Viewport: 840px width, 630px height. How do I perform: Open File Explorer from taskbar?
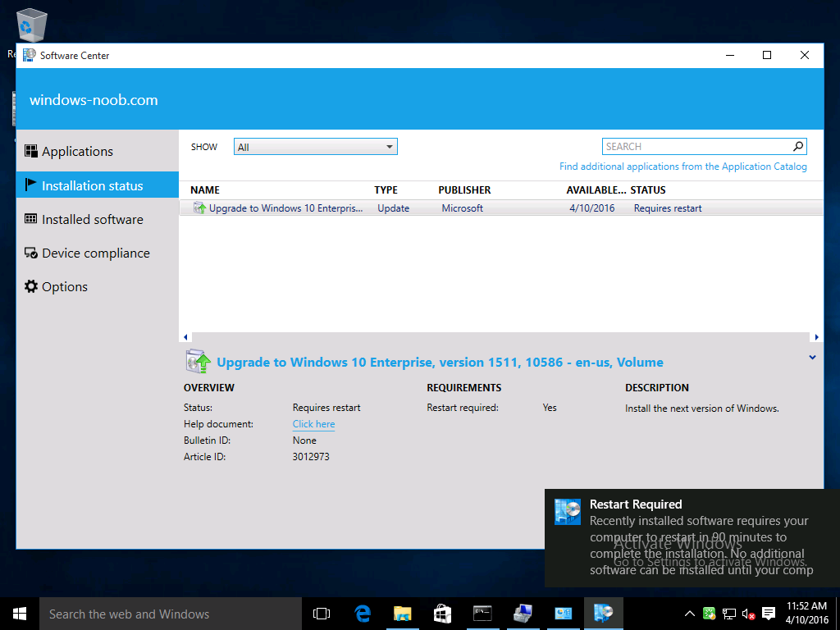402,614
